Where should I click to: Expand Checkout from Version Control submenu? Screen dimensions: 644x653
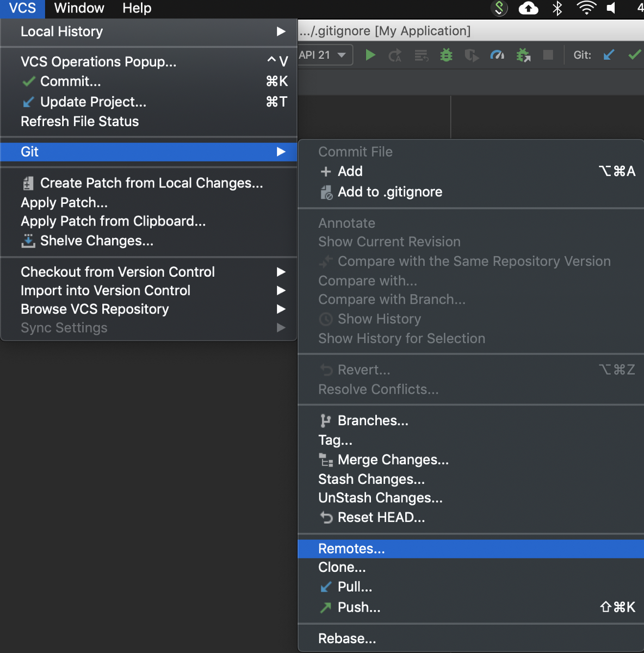pos(148,272)
